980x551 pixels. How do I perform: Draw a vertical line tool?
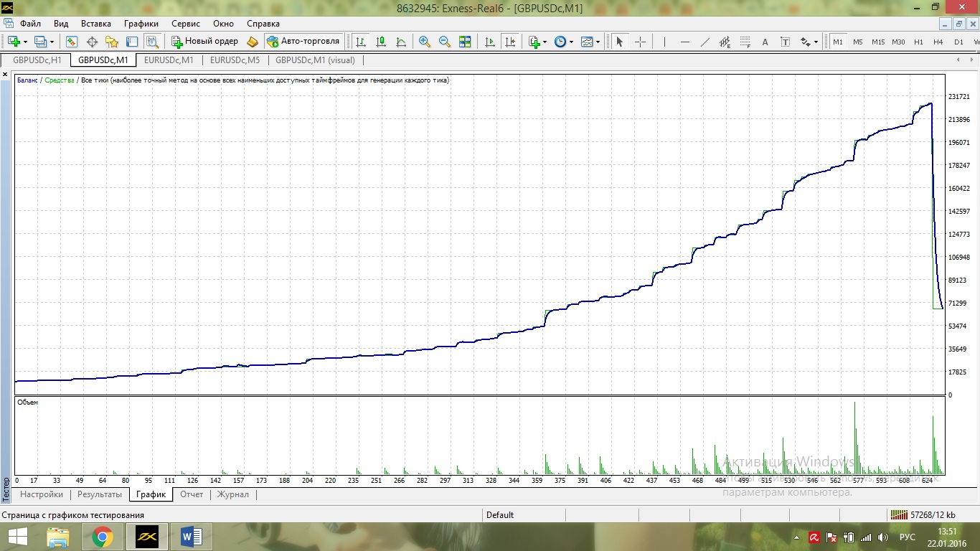[664, 42]
